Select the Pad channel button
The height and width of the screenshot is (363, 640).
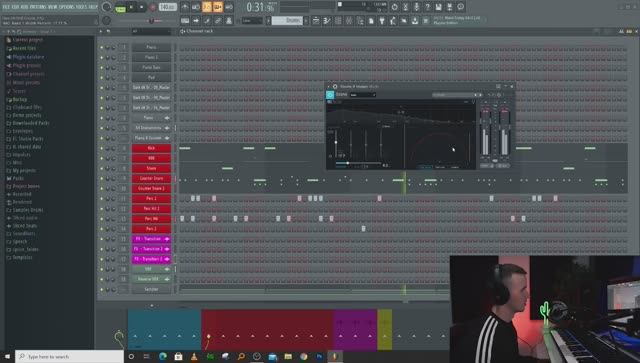[x=151, y=78]
